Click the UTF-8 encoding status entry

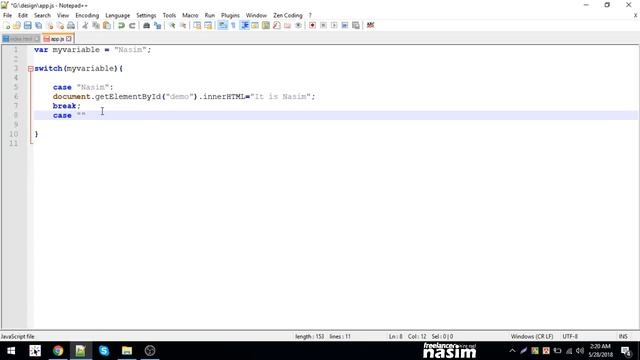click(x=570, y=336)
